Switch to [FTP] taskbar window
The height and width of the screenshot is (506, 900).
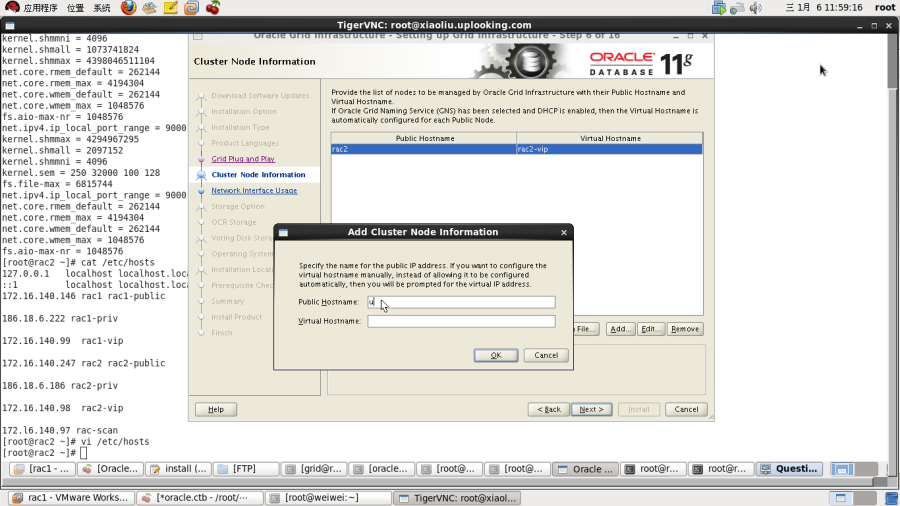[x=246, y=469]
